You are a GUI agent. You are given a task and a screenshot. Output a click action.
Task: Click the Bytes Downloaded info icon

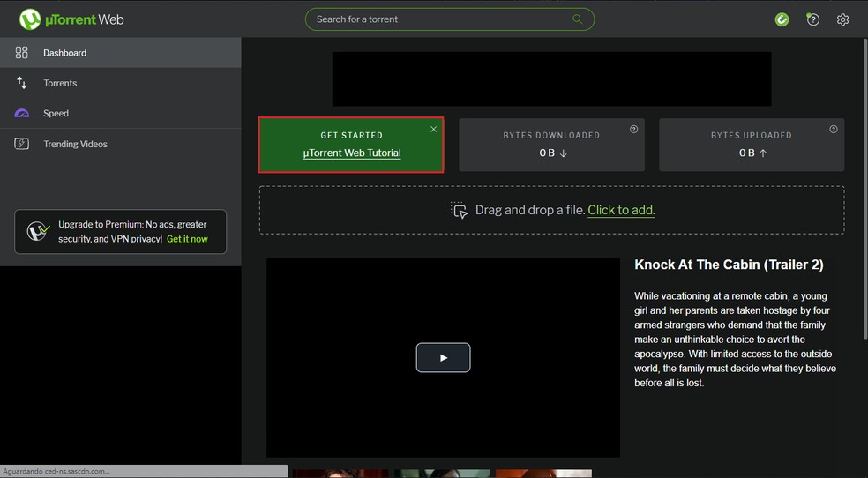(x=634, y=129)
